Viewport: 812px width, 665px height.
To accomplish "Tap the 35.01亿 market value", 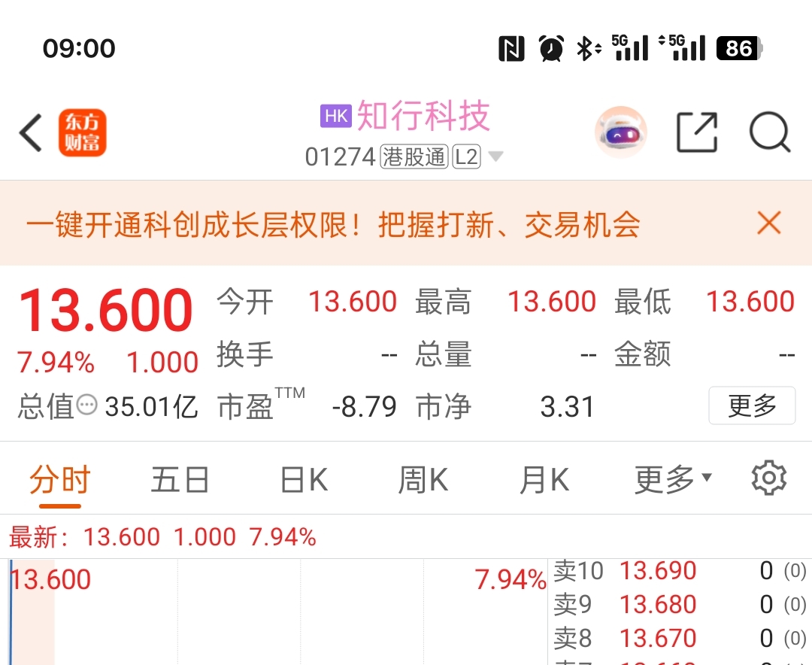I will click(151, 406).
